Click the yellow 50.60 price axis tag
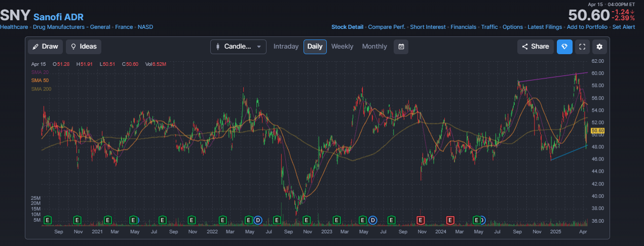This screenshot has height=246, width=644. pos(598,131)
